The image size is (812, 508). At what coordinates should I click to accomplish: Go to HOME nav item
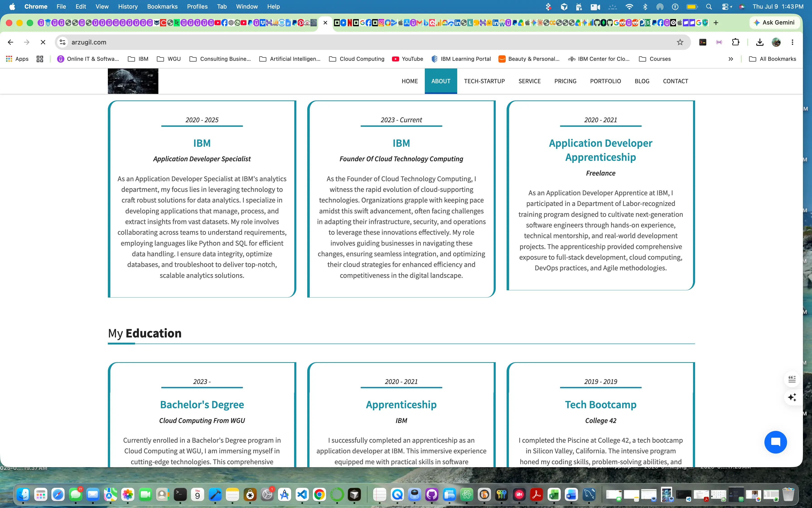pos(410,81)
